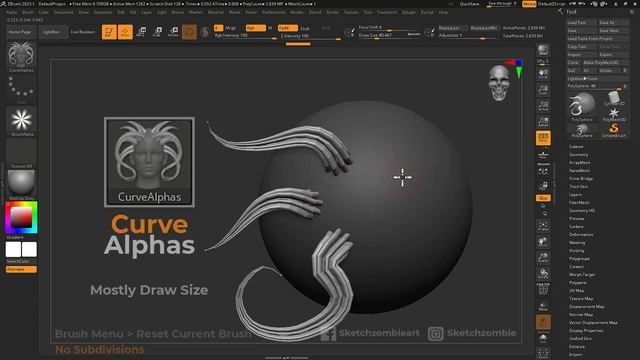Screen dimensions: 640x360
Task: Adjust the Rgb Intensity slider
Action: pos(245,36)
